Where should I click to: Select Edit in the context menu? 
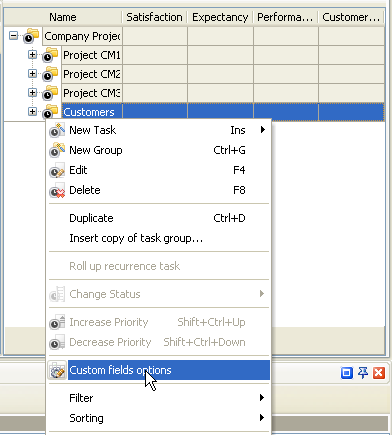click(158, 170)
